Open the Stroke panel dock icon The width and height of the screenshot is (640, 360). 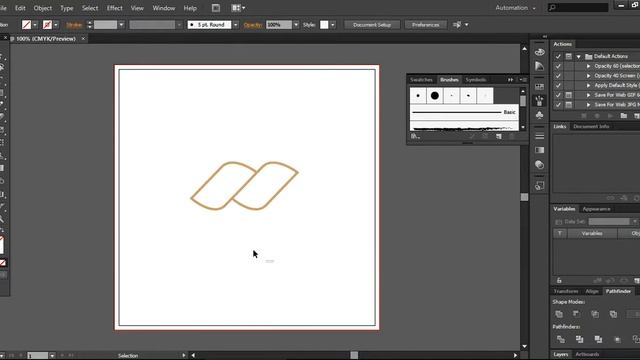coord(540,136)
